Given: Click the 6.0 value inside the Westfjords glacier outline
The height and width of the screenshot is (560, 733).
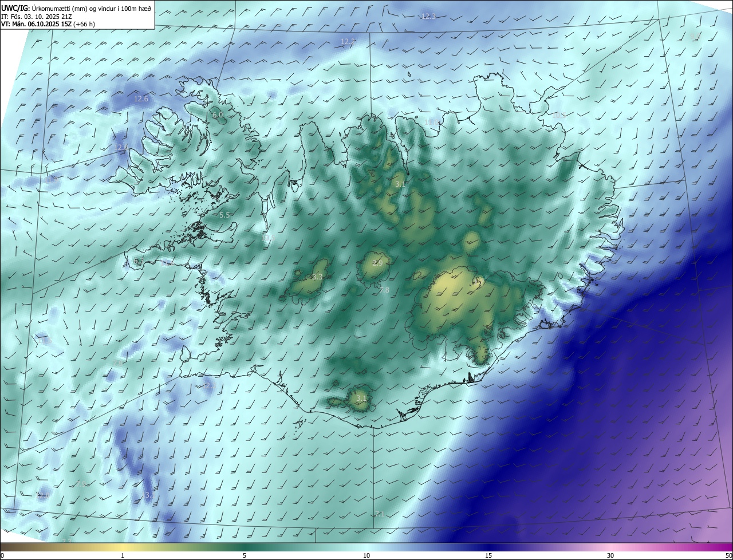Looking at the screenshot, I should 218,115.
